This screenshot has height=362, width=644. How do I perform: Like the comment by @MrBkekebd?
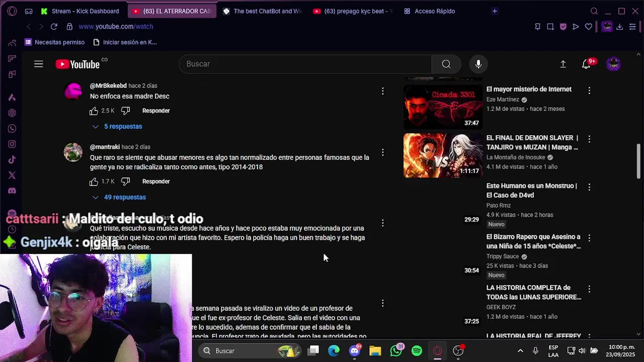(94, 111)
